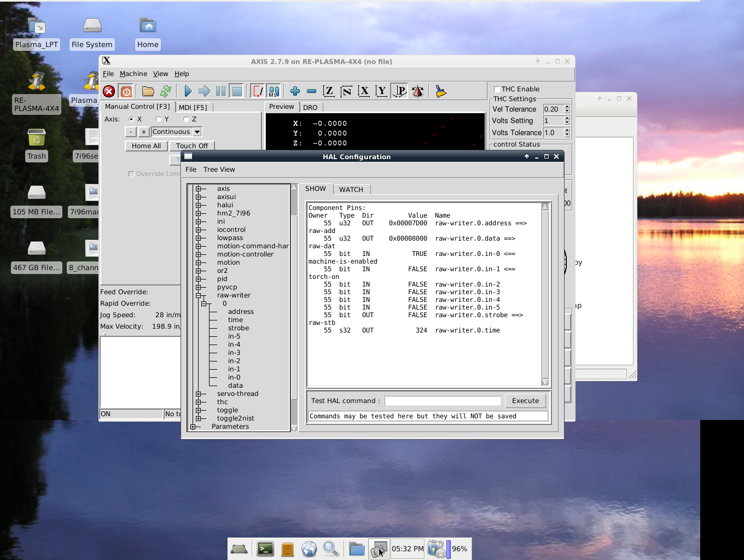Select the Z top view icon
The width and height of the screenshot is (744, 560).
pos(329,91)
